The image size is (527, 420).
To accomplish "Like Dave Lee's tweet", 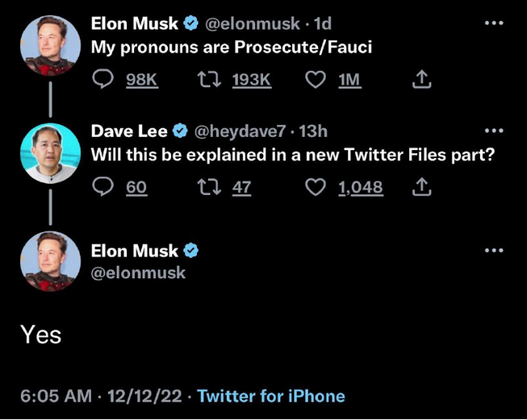I will point(318,188).
